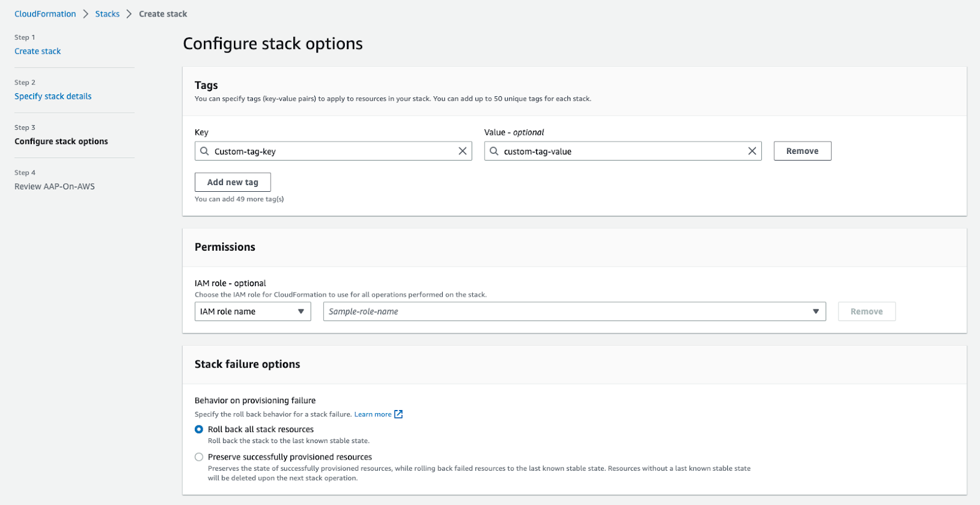
Task: Select Preserve successfully provisioned resources option
Action: tap(199, 457)
